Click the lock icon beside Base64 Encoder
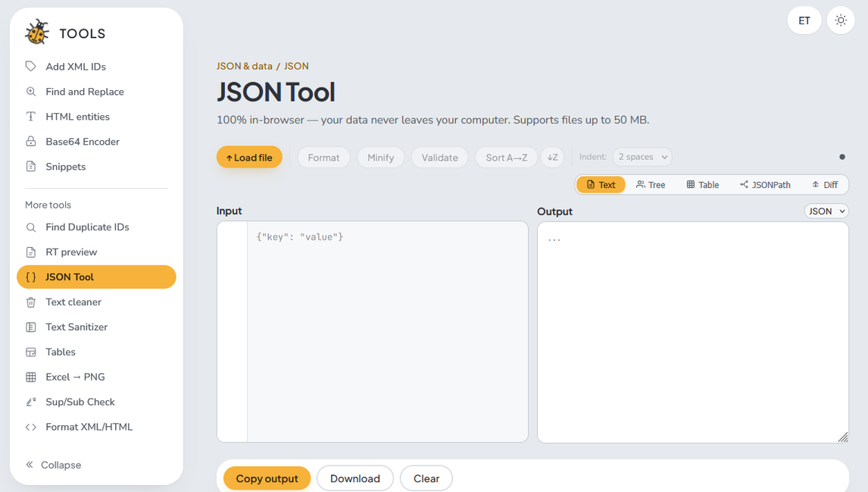The width and height of the screenshot is (868, 492). pyautogui.click(x=31, y=141)
